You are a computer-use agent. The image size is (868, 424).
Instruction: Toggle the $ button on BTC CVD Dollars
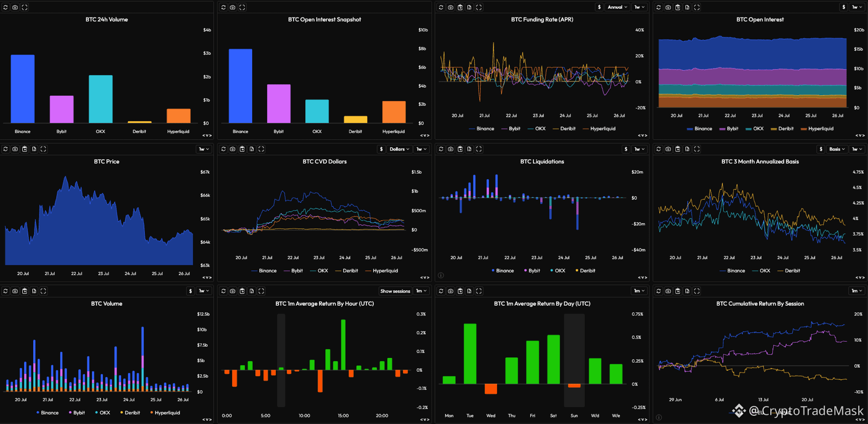381,149
